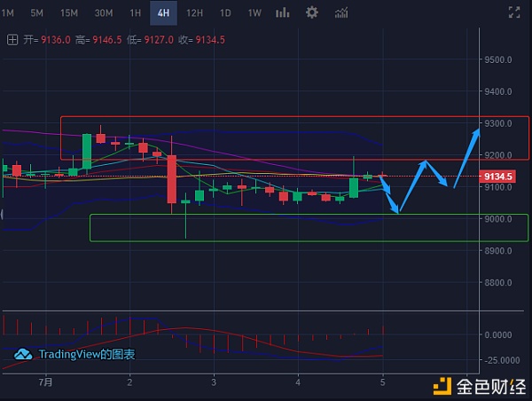Click the -25.0000 indicator axis label

[x=502, y=360]
